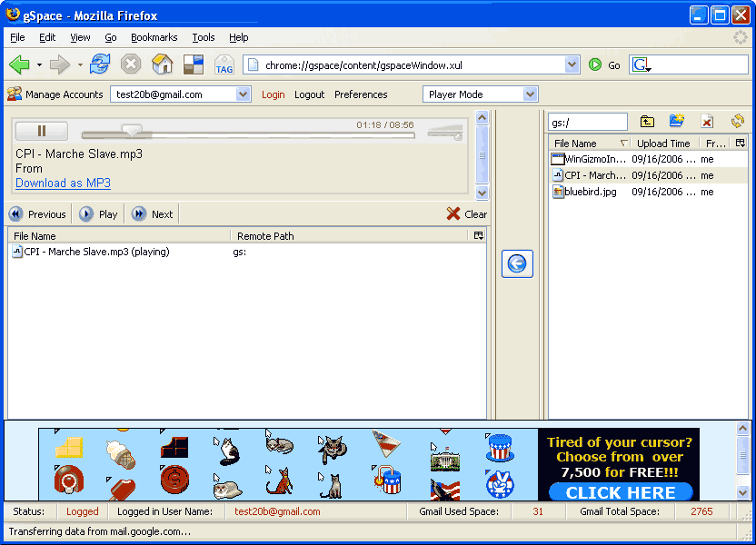Image resolution: width=756 pixels, height=545 pixels.
Task: Click the player pane scroll-down arrow
Action: [482, 193]
